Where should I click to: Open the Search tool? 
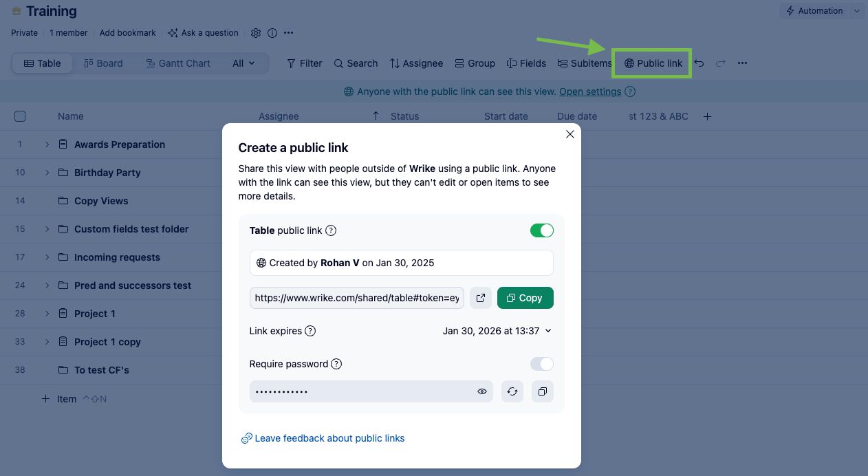point(356,63)
